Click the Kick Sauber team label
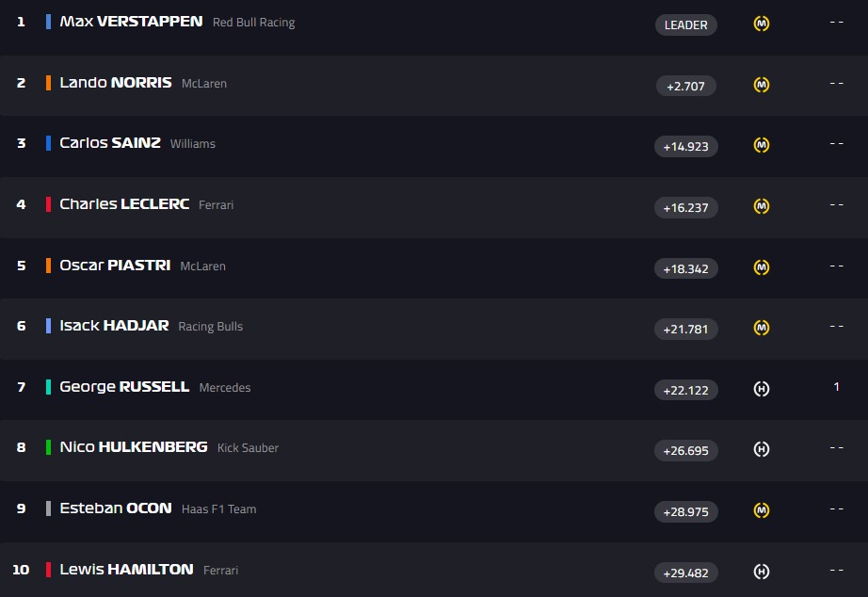 (x=248, y=448)
